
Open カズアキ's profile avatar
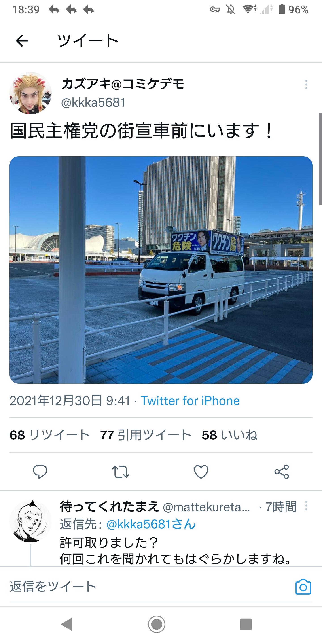[30, 93]
